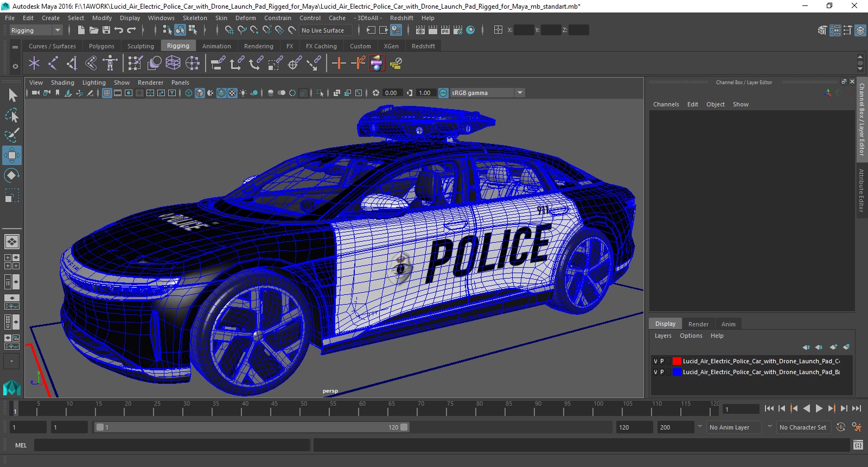This screenshot has height=467, width=868.
Task: Click the Redo arrow icon
Action: [x=131, y=30]
